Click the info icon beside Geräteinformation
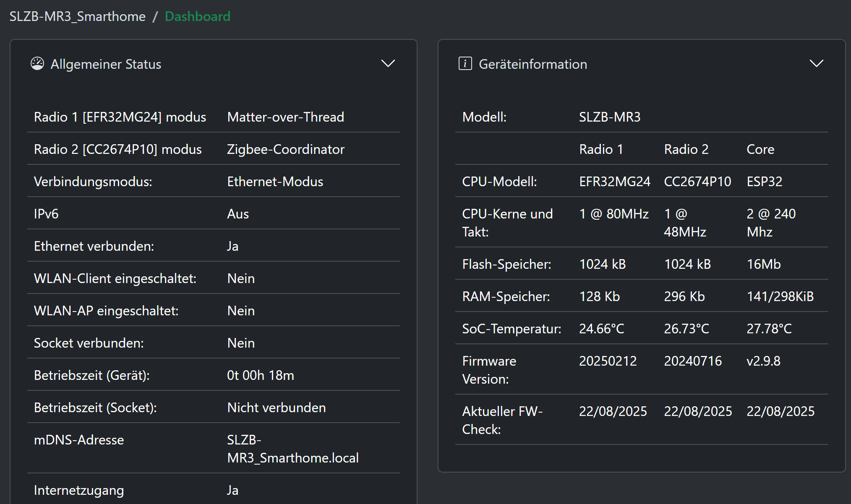851x504 pixels. click(465, 64)
